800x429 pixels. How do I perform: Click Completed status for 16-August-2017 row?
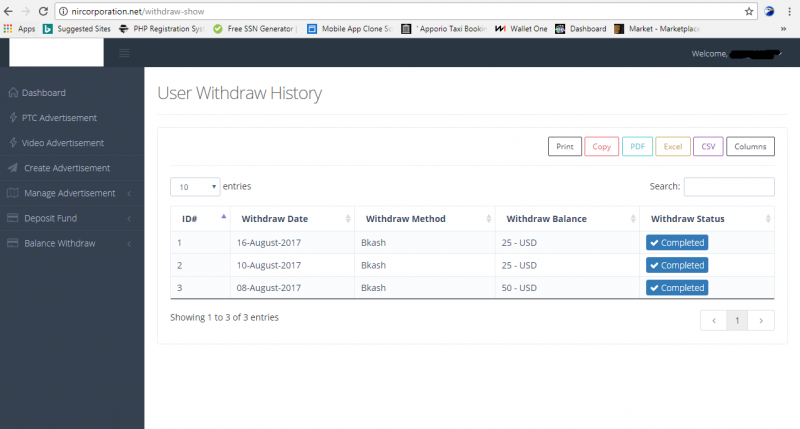(677, 242)
